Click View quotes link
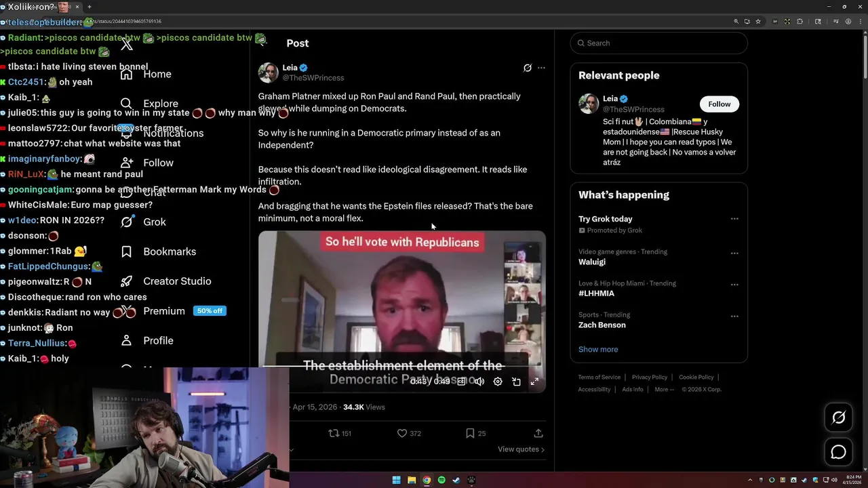Image resolution: width=868 pixels, height=488 pixels. click(521, 449)
